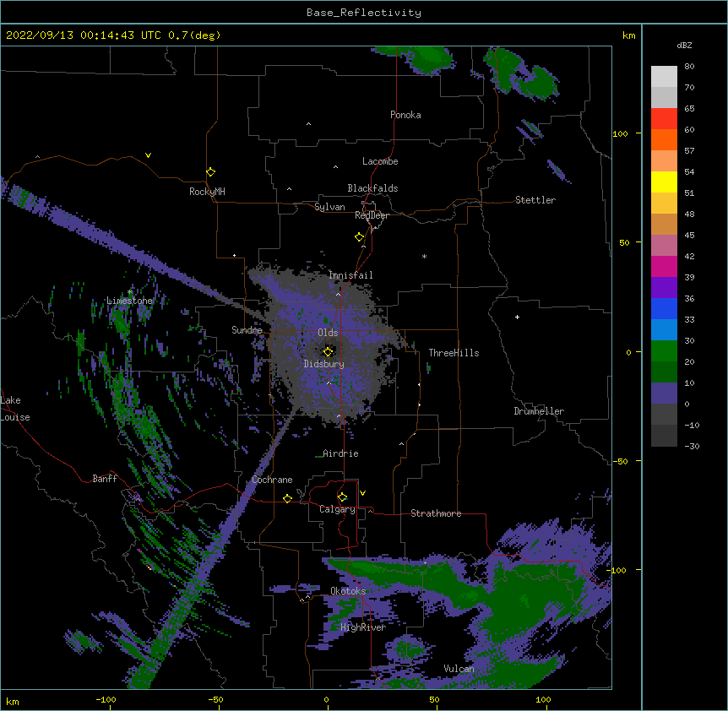Click the 100 tick label on right axis
This screenshot has height=711, width=728.
[x=620, y=133]
